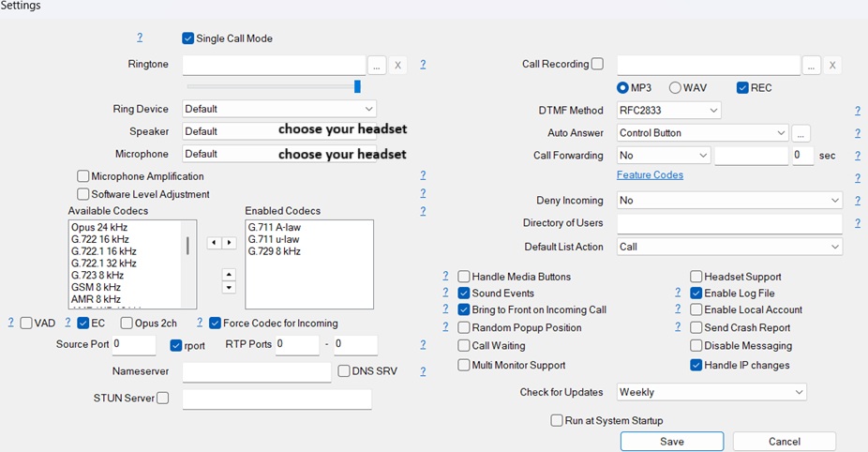The width and height of the screenshot is (868, 452).
Task: Toggle Run at System Startup checkbox
Action: tap(557, 421)
